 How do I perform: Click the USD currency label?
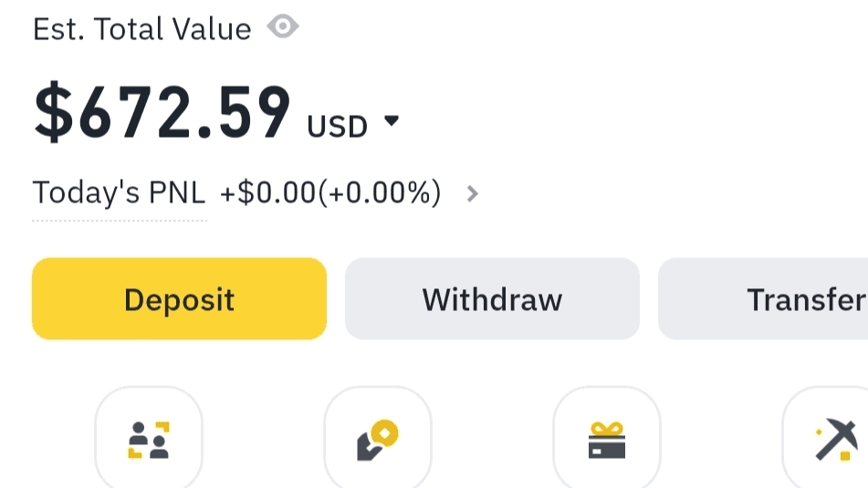(337, 126)
